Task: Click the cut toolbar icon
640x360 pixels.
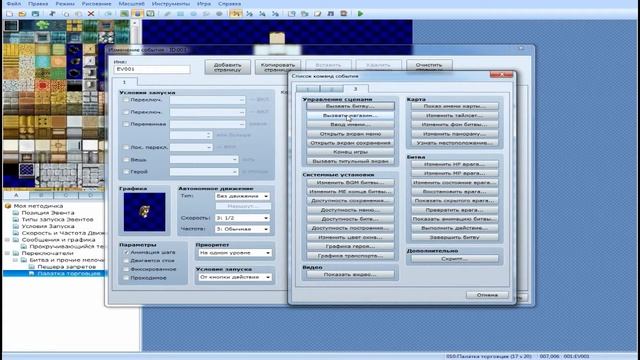Action: (52, 13)
